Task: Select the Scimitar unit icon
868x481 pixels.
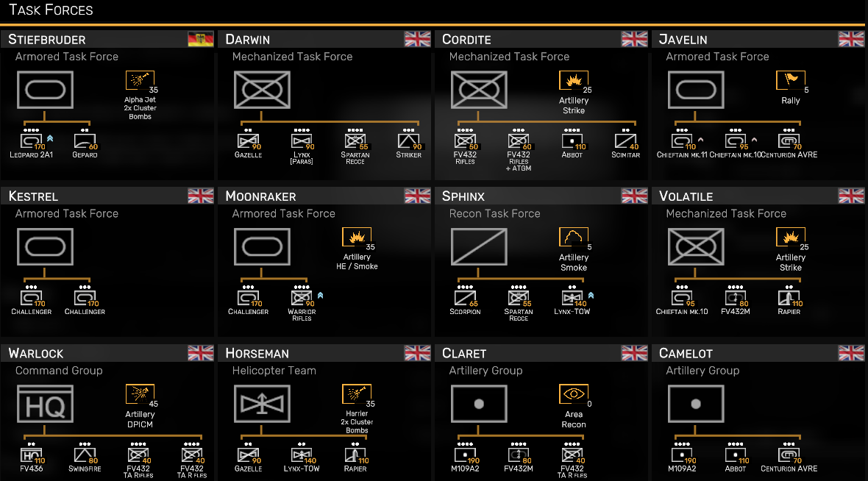Action: [625, 141]
